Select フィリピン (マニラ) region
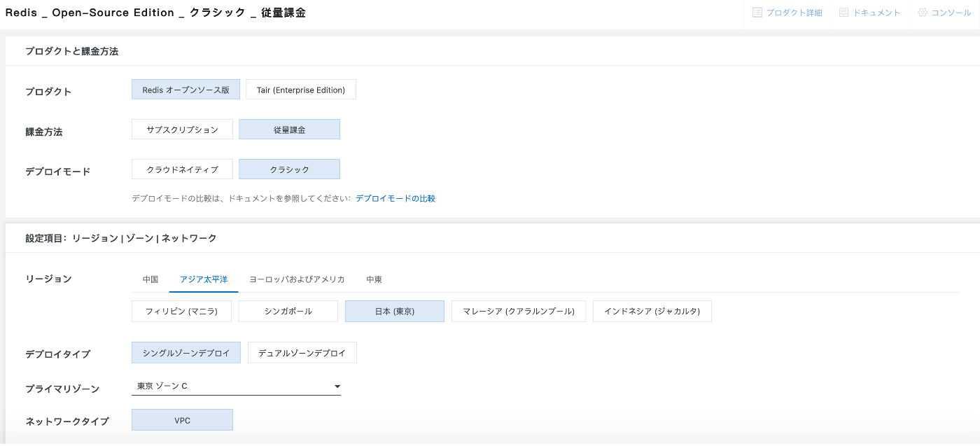The height and width of the screenshot is (446, 980). point(181,312)
